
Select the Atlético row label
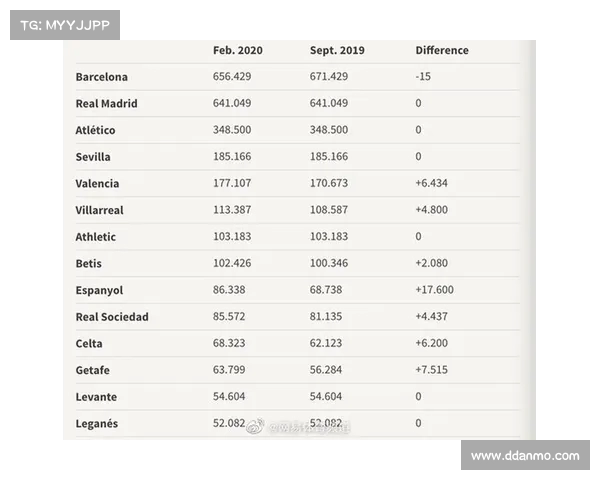95,130
